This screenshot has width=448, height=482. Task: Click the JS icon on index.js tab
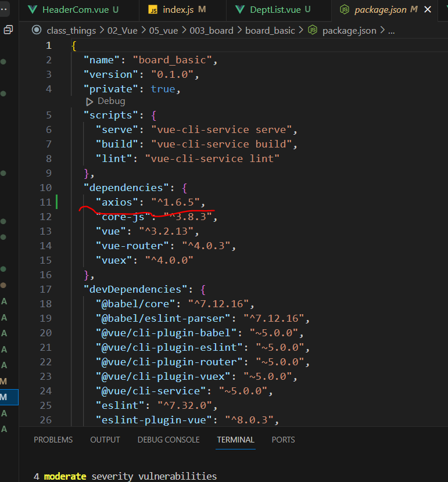click(153, 10)
